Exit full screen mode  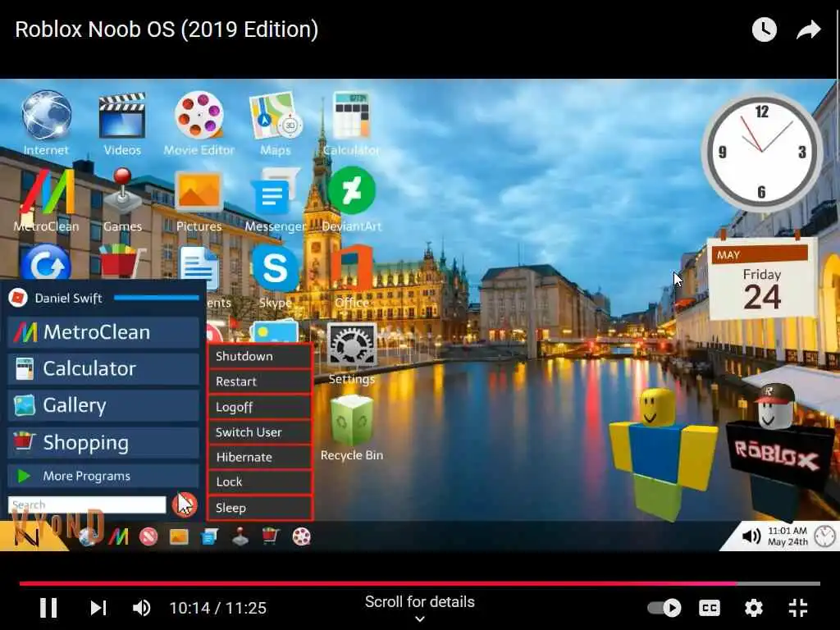pos(798,608)
